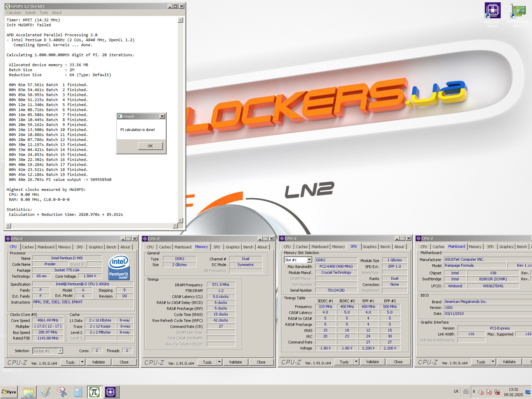Image resolution: width=532 pixels, height=399 pixels.
Task: Switch to GPUPI via taskbar pi icon
Action: 94,392
